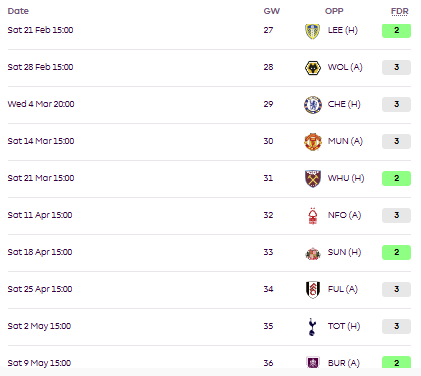Click the Burnley club crest
Viewport: 421px width, 376px height.
313,363
